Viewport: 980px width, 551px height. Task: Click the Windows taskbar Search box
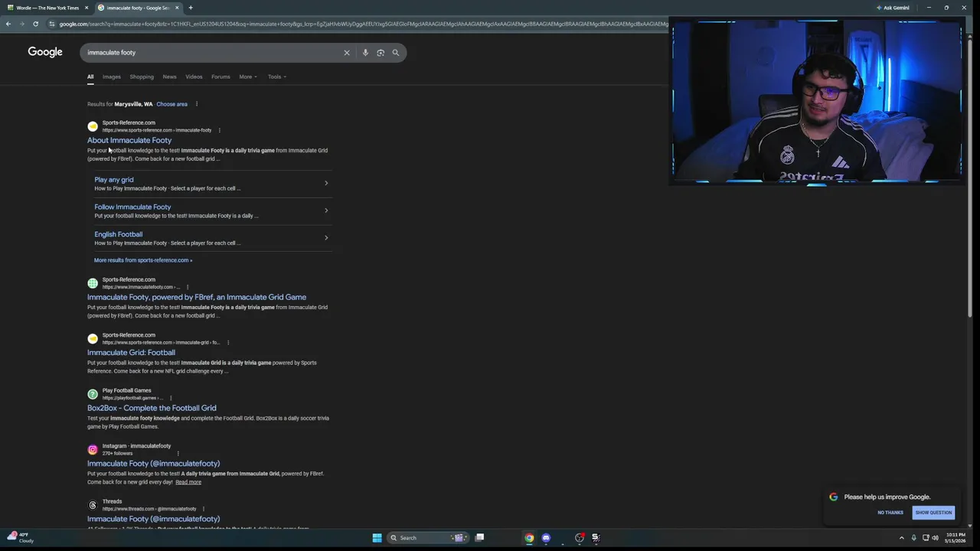point(426,537)
